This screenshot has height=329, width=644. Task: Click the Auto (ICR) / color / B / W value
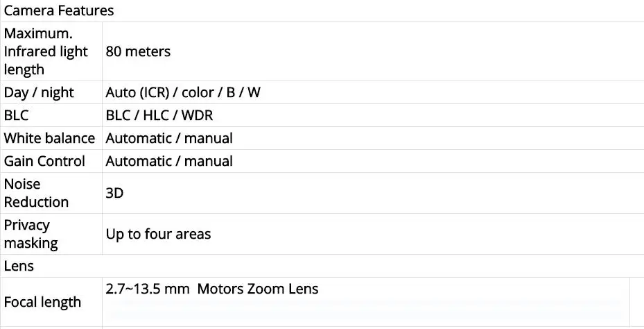(183, 92)
